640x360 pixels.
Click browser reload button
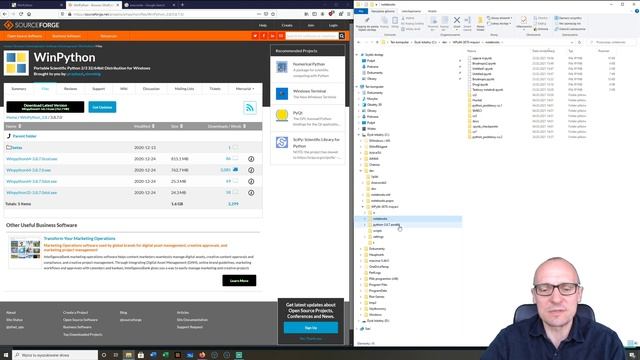[x=21, y=14]
